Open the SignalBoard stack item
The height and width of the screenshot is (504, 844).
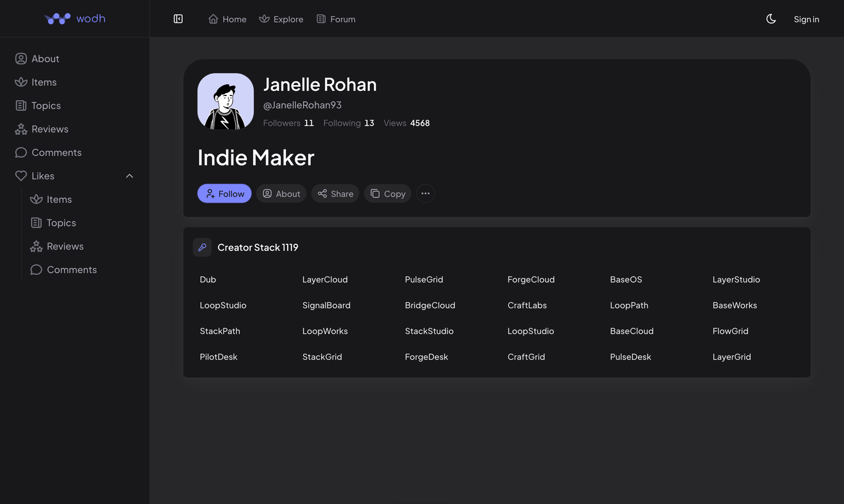point(326,305)
